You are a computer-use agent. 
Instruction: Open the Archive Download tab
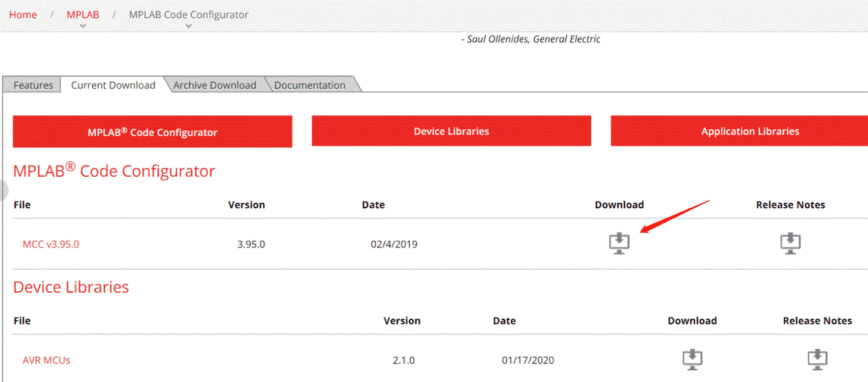click(x=215, y=85)
